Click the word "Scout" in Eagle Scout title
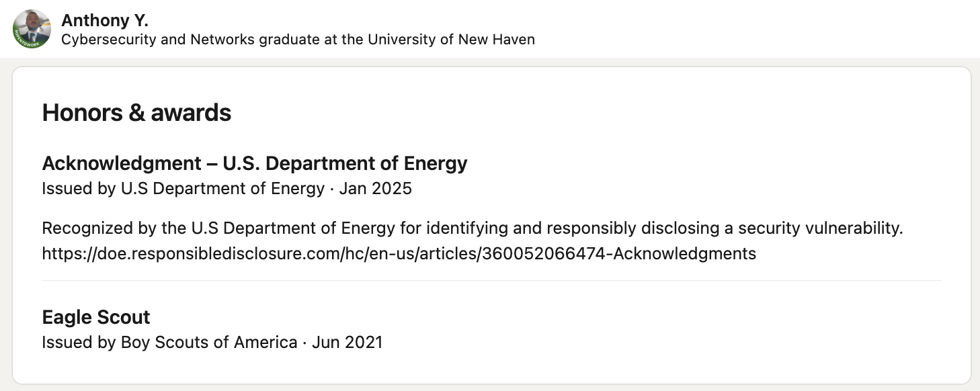The height and width of the screenshot is (391, 980). [x=124, y=317]
